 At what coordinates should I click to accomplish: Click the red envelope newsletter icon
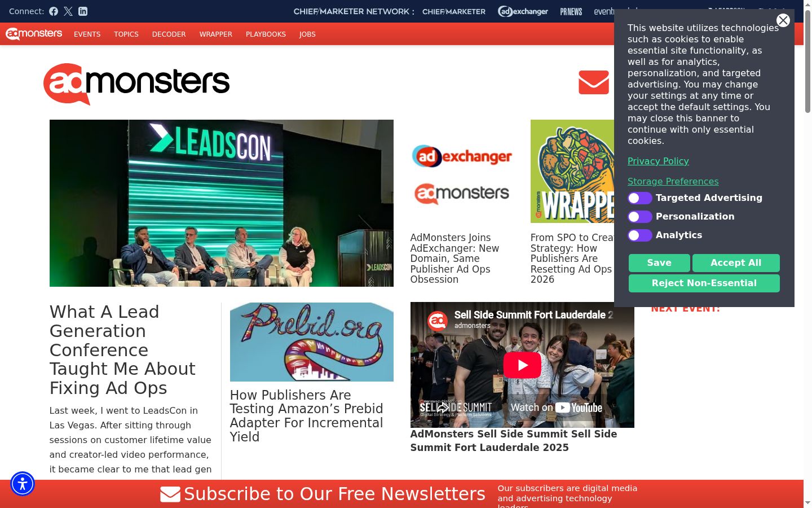(x=594, y=82)
